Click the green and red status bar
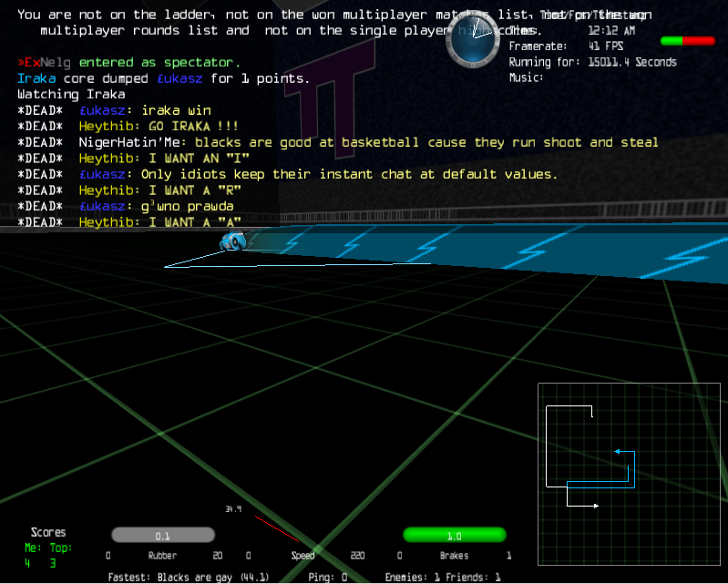The width and height of the screenshot is (728, 584). tap(687, 41)
